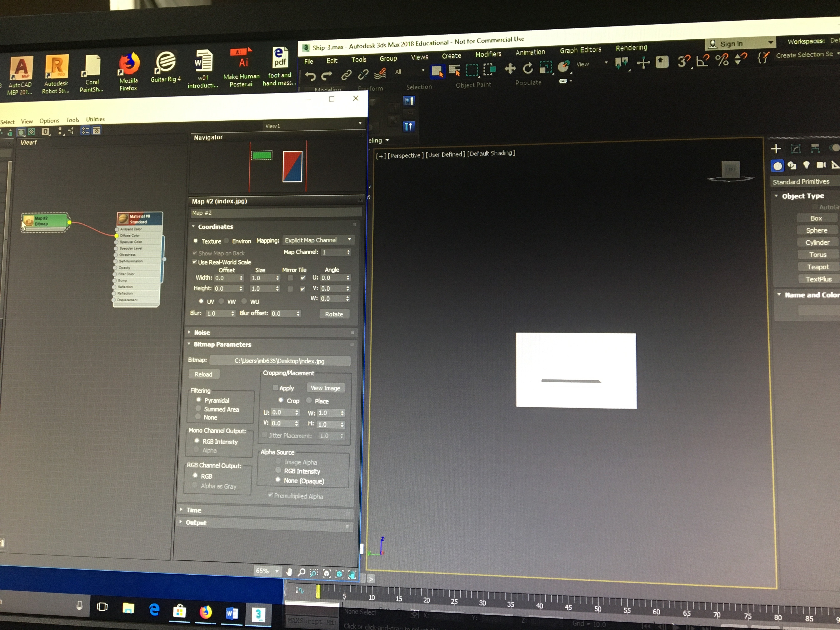
Task: Toggle the Width Tile checkbox
Action: (x=303, y=278)
